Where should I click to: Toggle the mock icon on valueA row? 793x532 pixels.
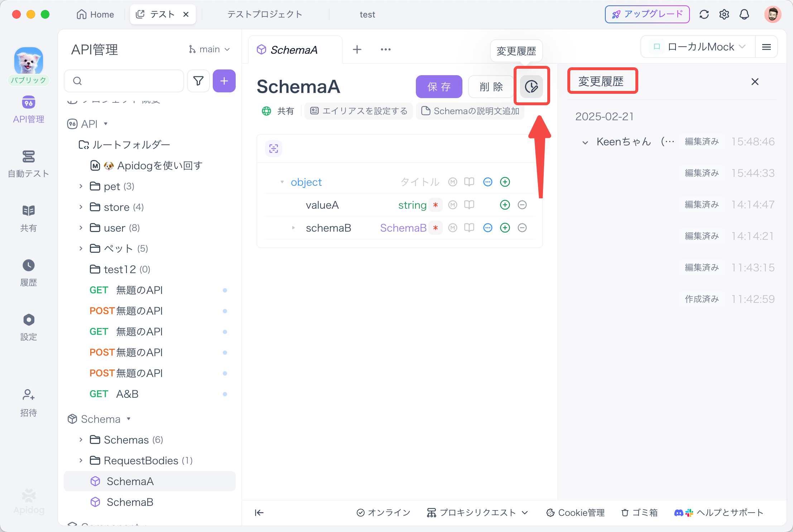[453, 205]
